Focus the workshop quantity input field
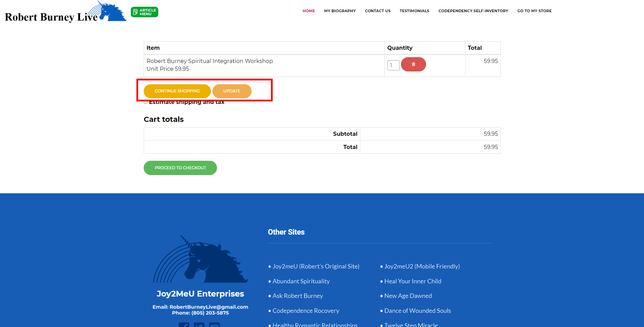The height and width of the screenshot is (327, 644). click(x=393, y=65)
